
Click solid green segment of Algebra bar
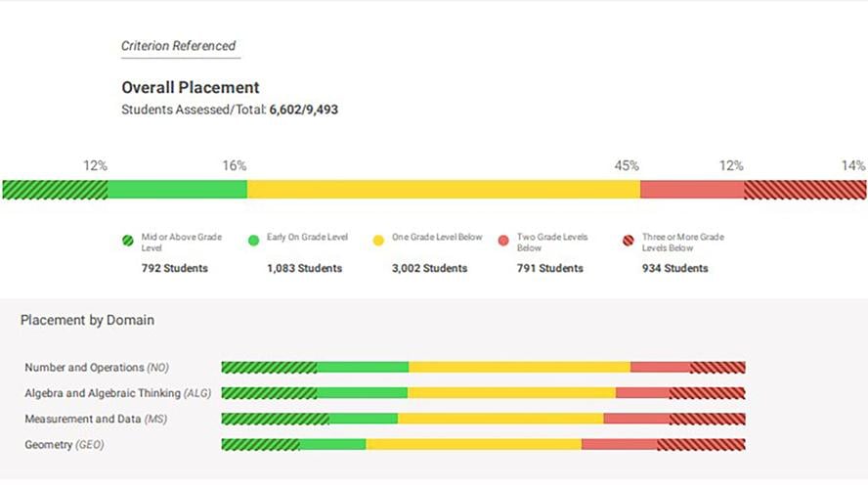tap(363, 393)
